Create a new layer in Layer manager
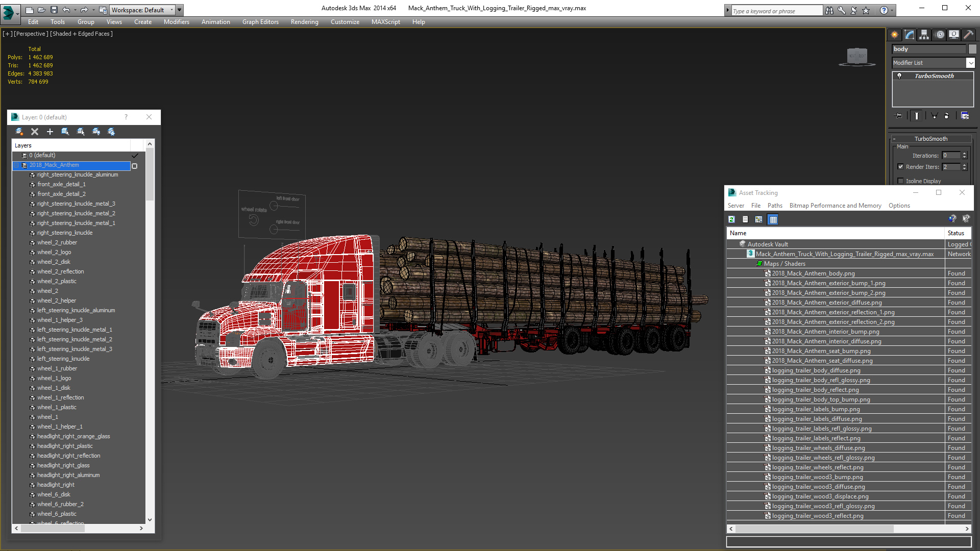 click(x=19, y=132)
